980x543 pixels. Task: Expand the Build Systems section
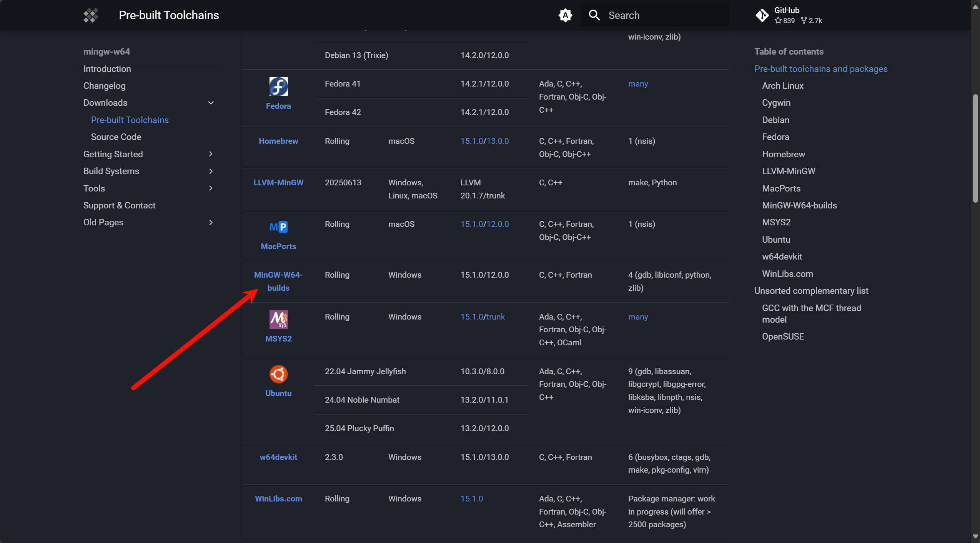click(211, 171)
